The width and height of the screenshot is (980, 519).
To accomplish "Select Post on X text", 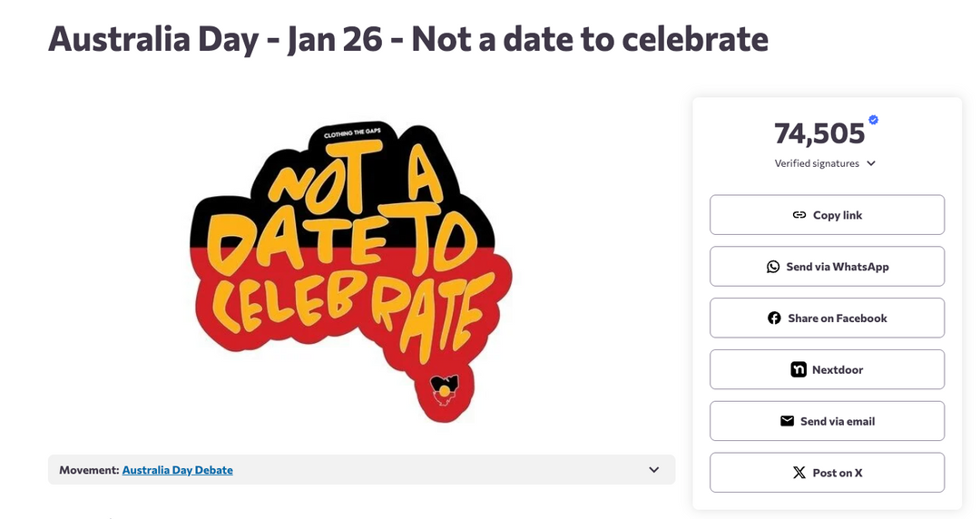I will click(838, 473).
